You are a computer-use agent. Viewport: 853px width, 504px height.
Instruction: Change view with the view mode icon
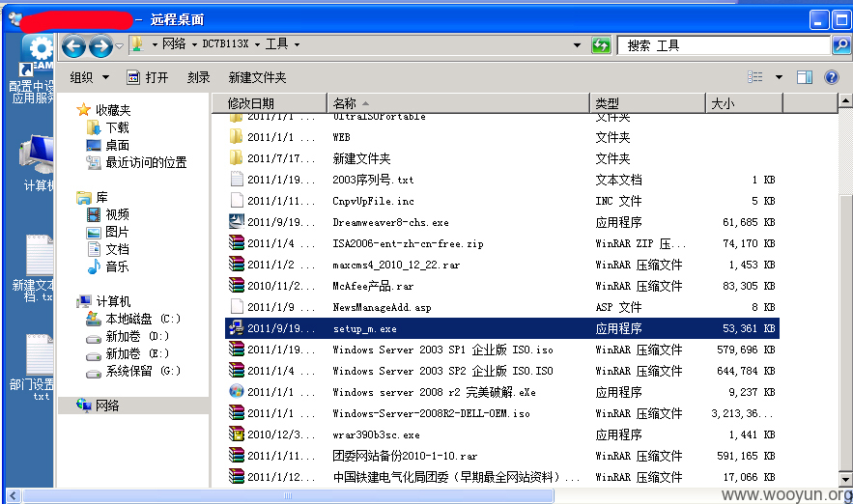(755, 77)
